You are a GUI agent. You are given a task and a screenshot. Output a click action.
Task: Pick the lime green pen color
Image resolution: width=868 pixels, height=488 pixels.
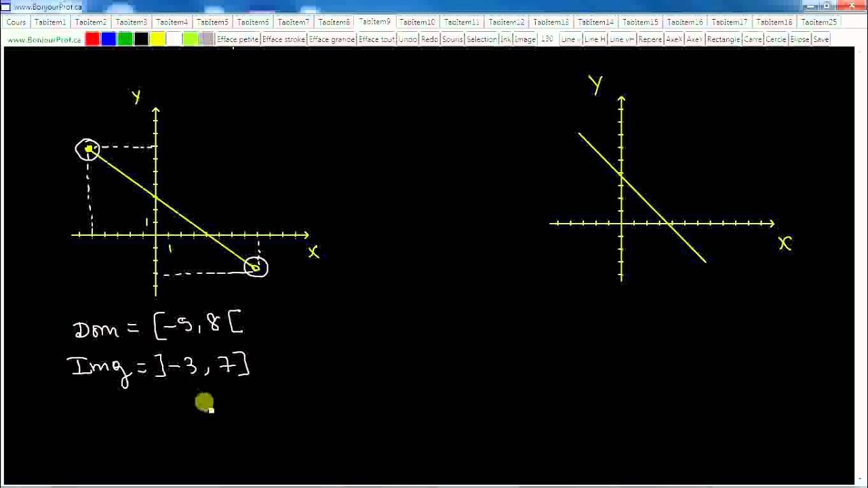(190, 39)
